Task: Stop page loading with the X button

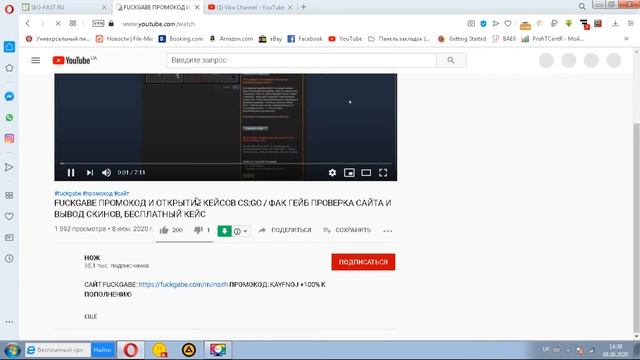Action: click(x=58, y=24)
